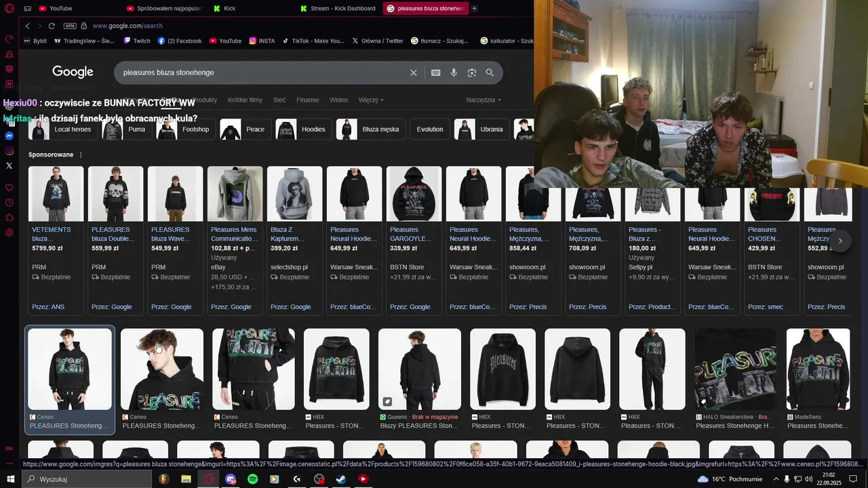Click the Windows Wyszukaj search box
The width and height of the screenshot is (868, 488).
click(x=86, y=479)
